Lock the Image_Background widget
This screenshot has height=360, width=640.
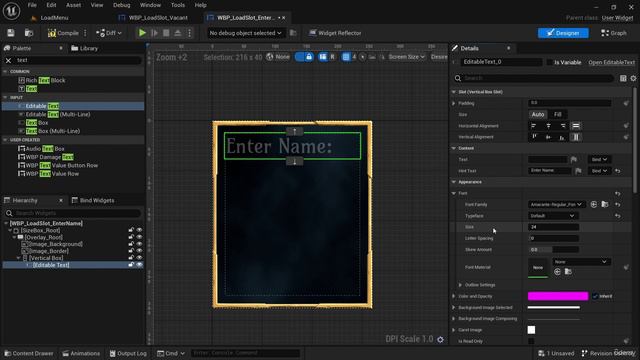coord(131,244)
